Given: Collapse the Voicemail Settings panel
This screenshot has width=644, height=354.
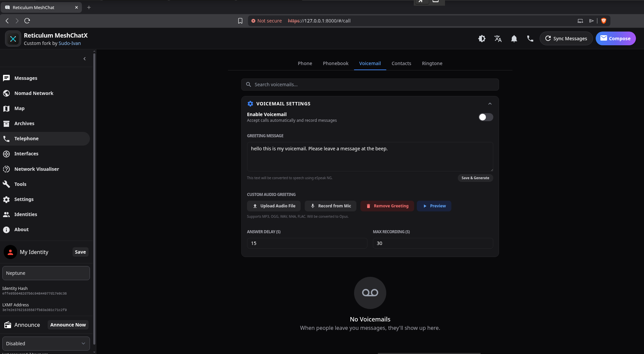Looking at the screenshot, I should point(490,104).
